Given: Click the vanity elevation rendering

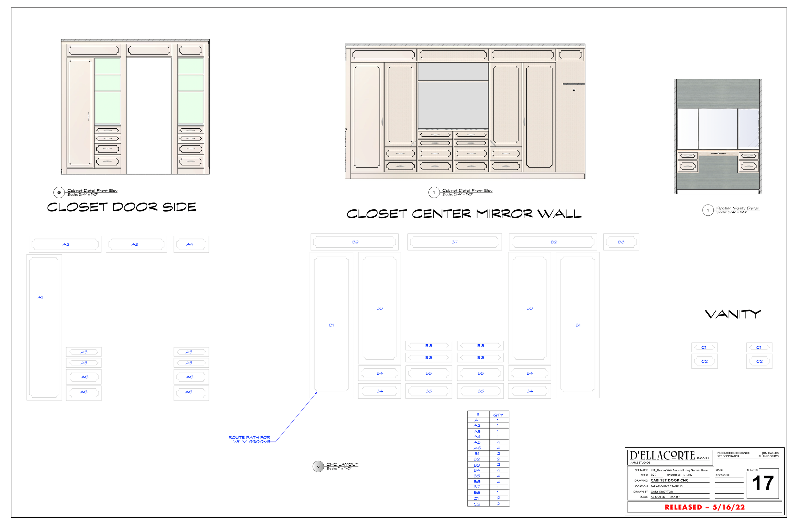Looking at the screenshot, I should (718, 136).
